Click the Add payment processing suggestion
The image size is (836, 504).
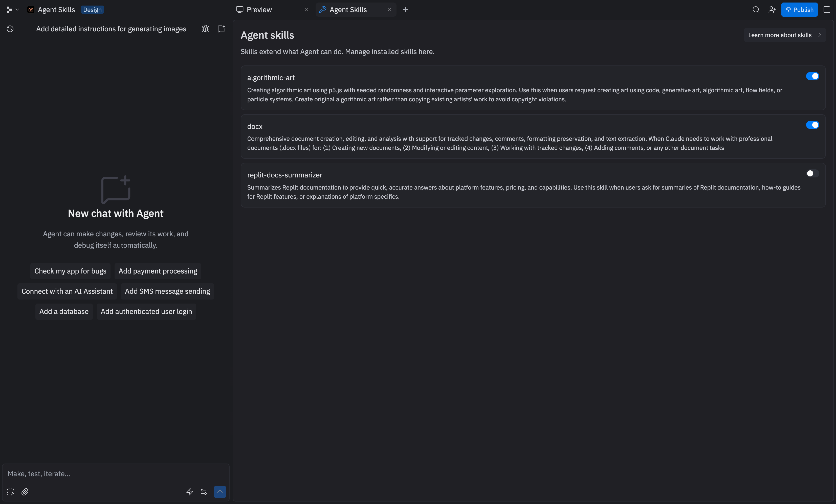click(x=158, y=271)
